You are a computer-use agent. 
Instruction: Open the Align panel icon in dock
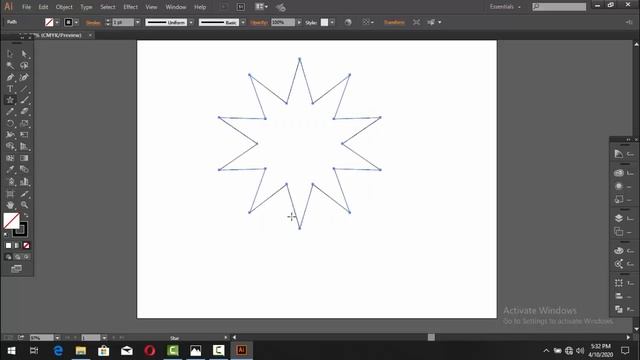(x=619, y=296)
